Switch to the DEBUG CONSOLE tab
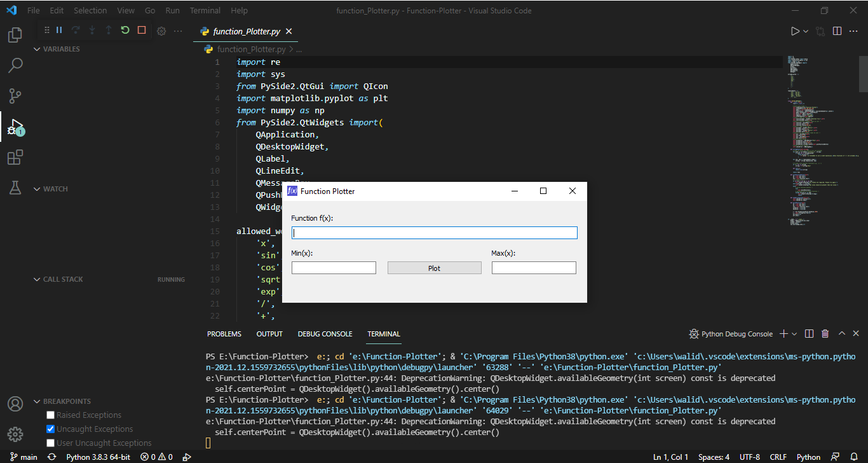This screenshot has width=868, height=463. click(325, 334)
